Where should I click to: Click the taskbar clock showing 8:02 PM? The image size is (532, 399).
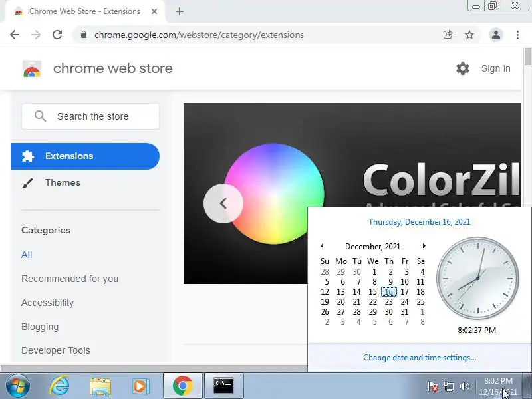[x=498, y=386]
